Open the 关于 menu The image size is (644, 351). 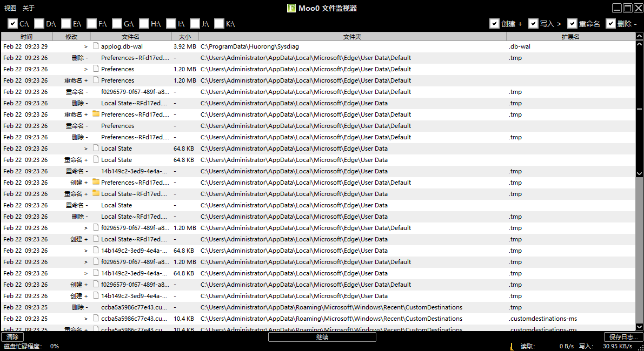29,8
